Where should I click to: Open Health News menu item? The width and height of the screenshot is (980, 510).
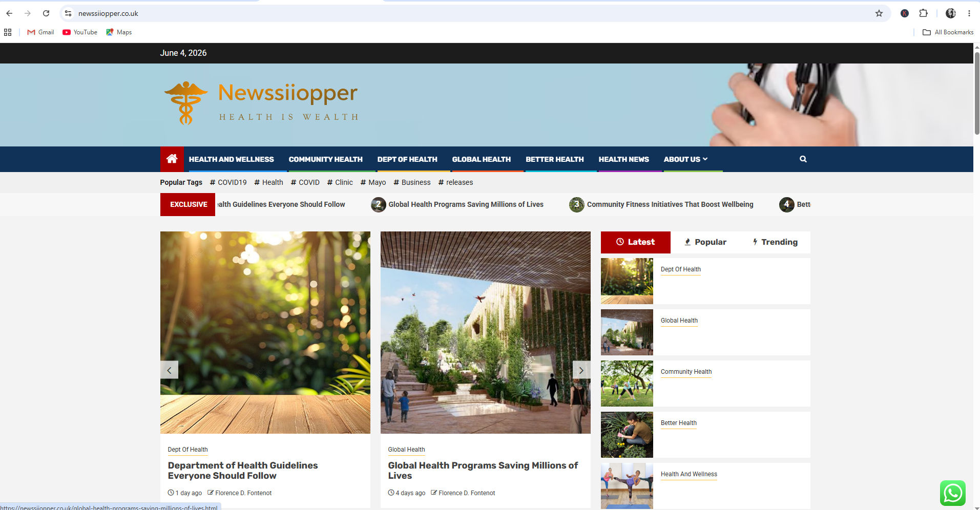pyautogui.click(x=623, y=159)
